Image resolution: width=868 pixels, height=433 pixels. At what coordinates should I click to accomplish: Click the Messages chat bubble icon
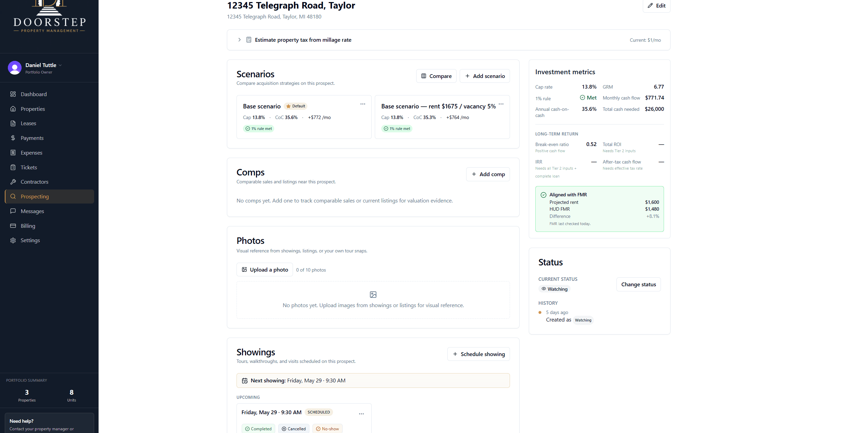click(x=13, y=211)
